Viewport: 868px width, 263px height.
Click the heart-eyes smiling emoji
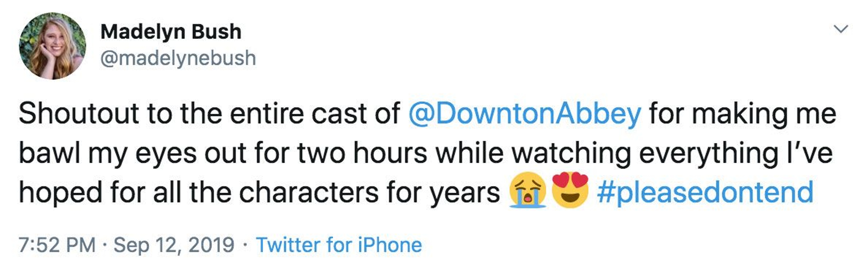point(570,190)
